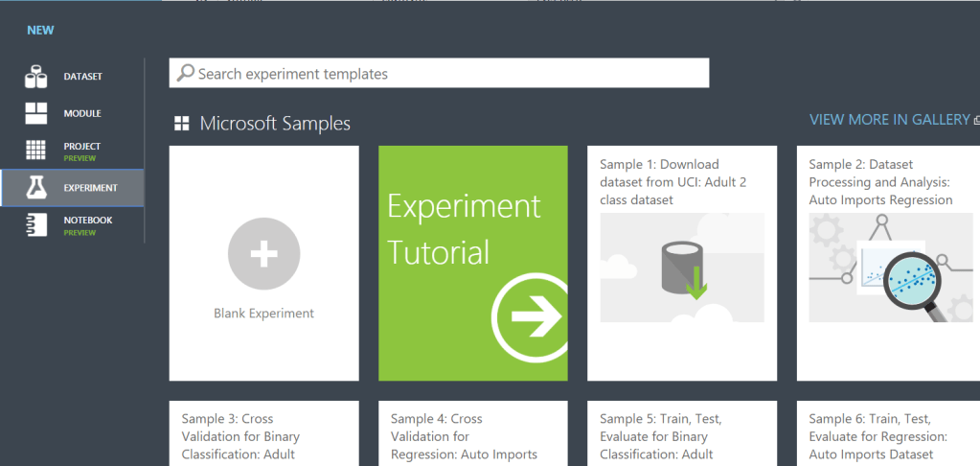
Task: Click the Dataset cylinders icon
Action: coord(36,77)
